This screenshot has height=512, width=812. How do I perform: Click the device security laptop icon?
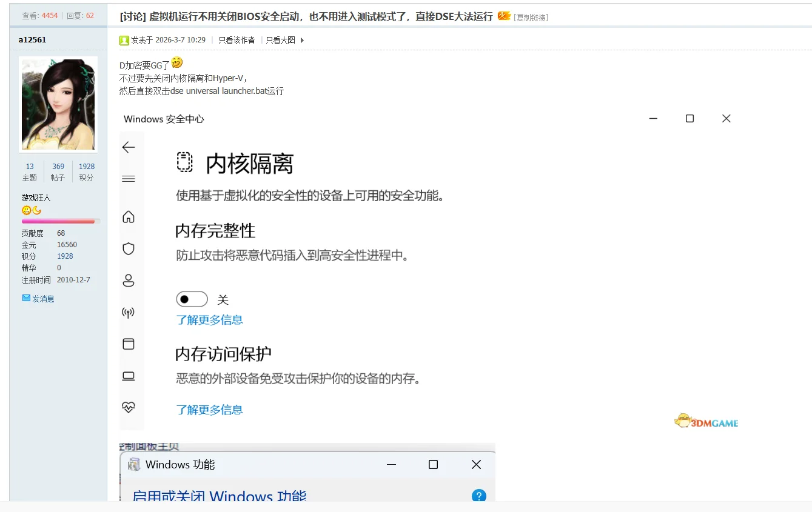pyautogui.click(x=129, y=376)
